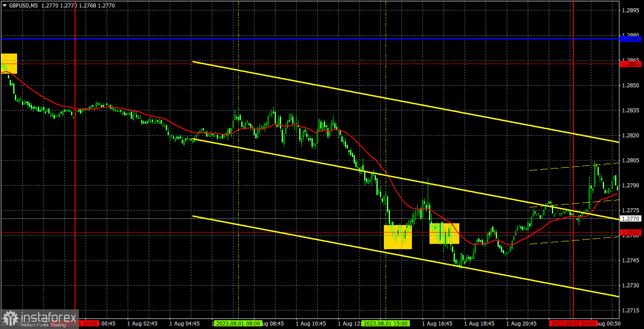This screenshot has width=644, height=329.
Task: Click the red 1.2762 level label
Action: point(630,232)
